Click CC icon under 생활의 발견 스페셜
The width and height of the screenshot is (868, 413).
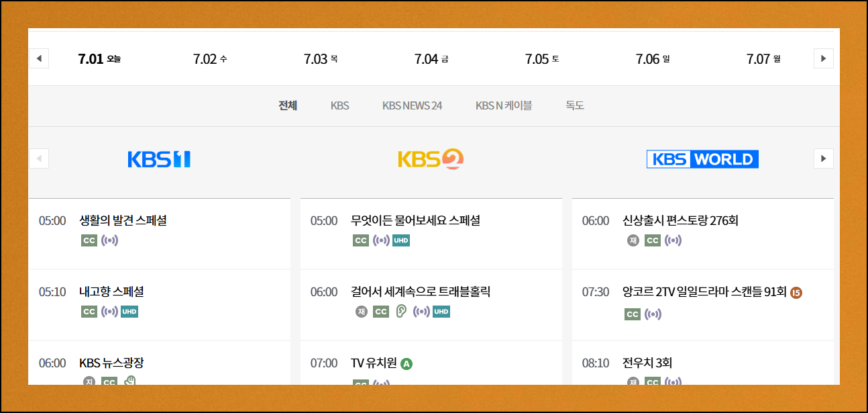pyautogui.click(x=89, y=240)
